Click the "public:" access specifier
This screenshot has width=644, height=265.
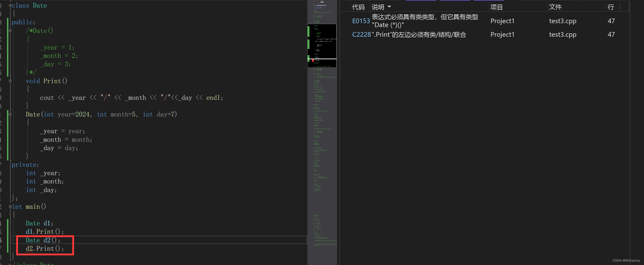pyautogui.click(x=23, y=22)
